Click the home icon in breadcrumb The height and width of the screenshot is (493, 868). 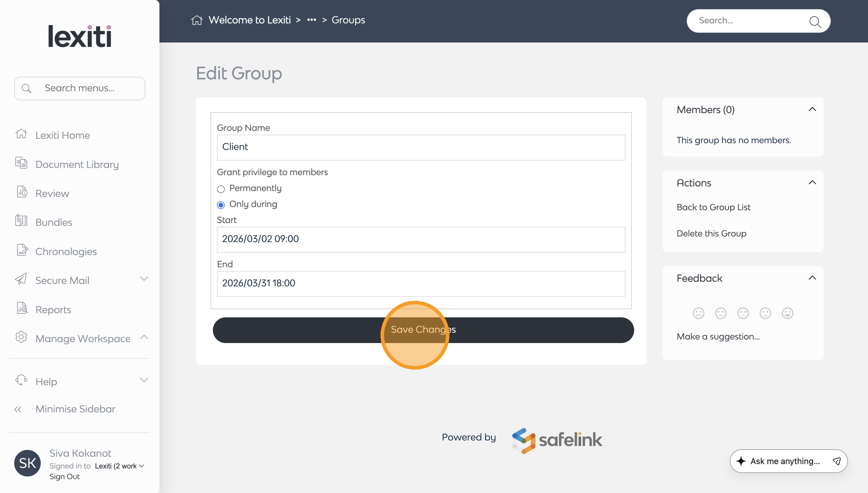click(197, 20)
